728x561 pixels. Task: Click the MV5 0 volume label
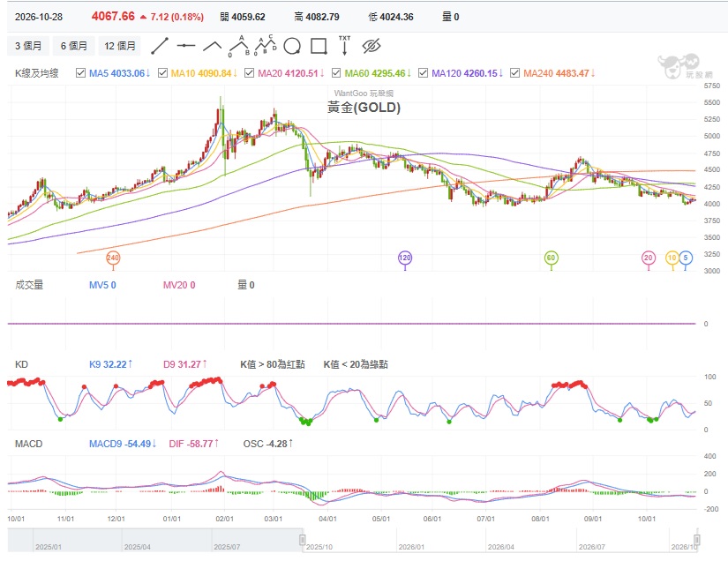pos(102,285)
